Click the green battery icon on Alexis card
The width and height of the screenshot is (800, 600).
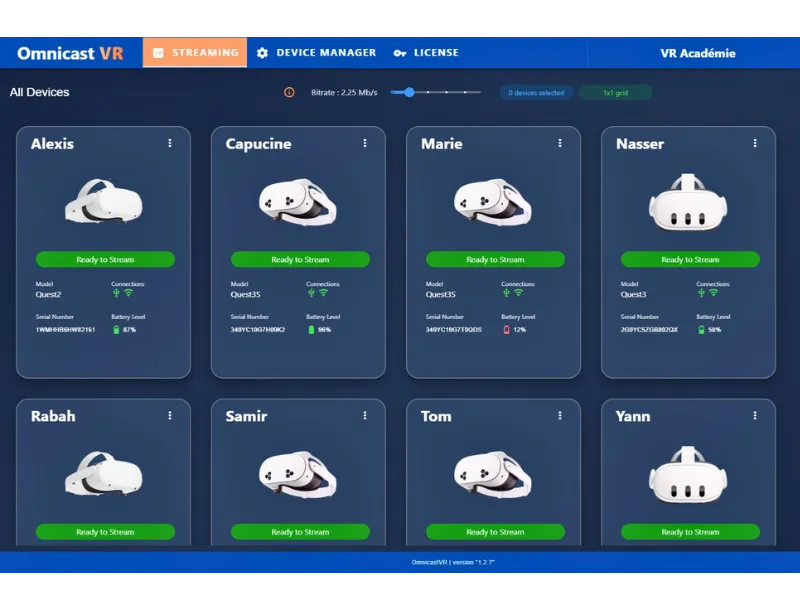(x=116, y=330)
